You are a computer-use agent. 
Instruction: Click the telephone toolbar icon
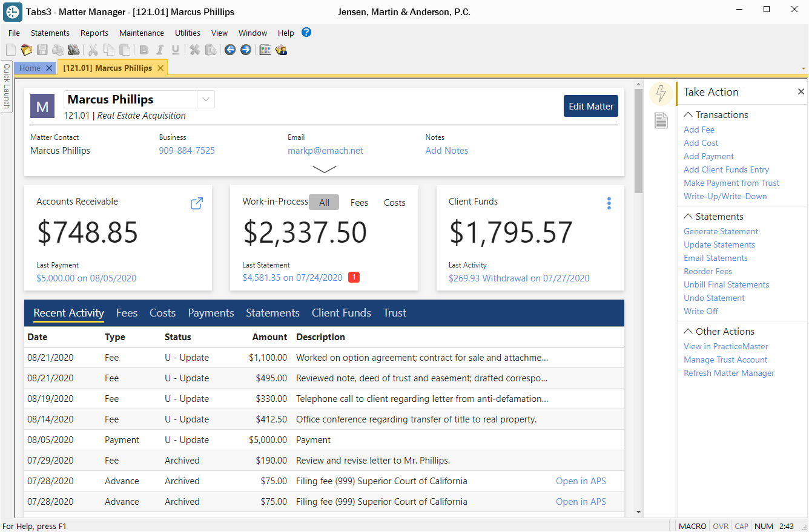coord(74,50)
